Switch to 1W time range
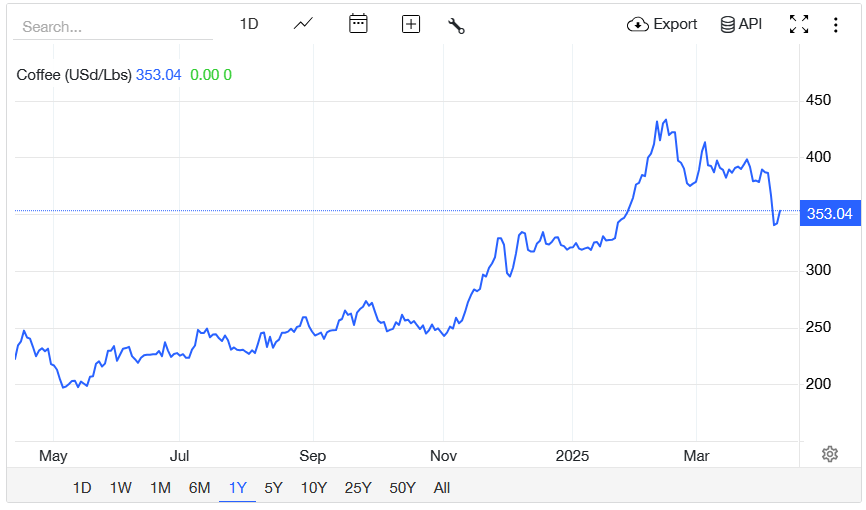Image resolution: width=866 pixels, height=510 pixels. point(120,488)
